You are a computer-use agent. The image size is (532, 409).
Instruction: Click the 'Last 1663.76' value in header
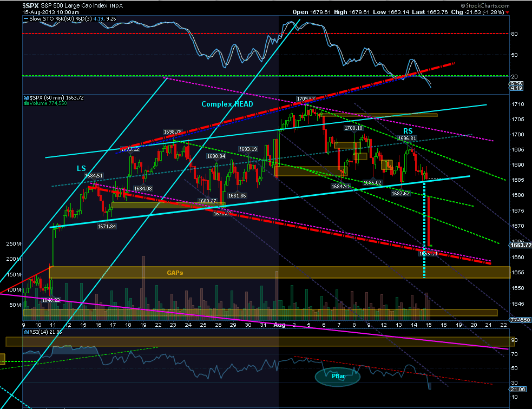point(430,12)
